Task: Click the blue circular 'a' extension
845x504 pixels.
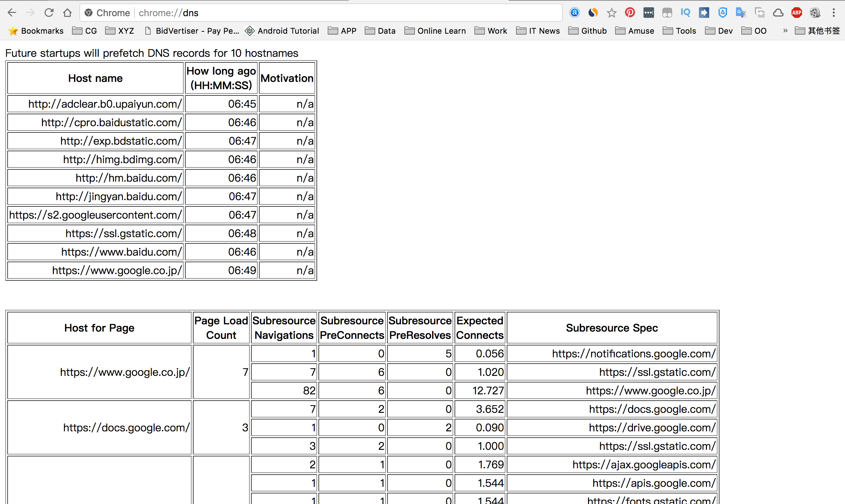Action: [574, 13]
